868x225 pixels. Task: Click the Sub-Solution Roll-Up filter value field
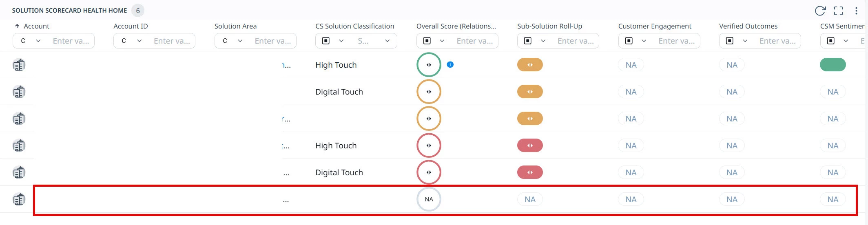576,41
